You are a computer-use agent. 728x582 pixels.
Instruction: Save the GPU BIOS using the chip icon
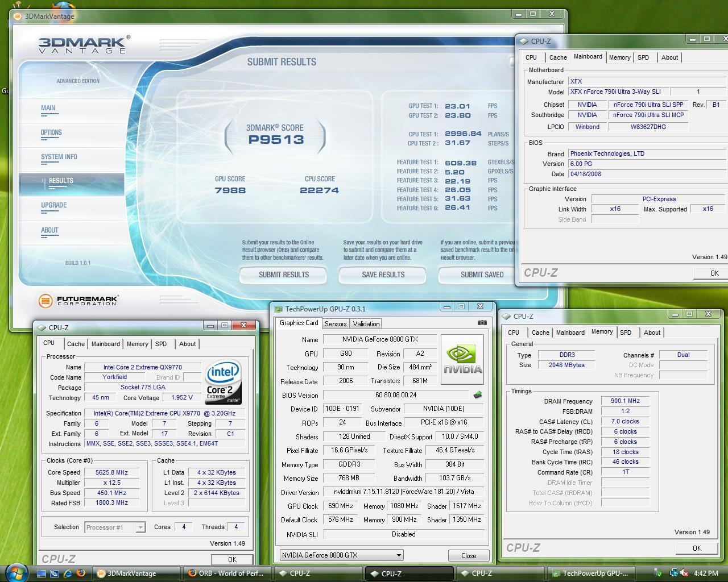pyautogui.click(x=478, y=394)
